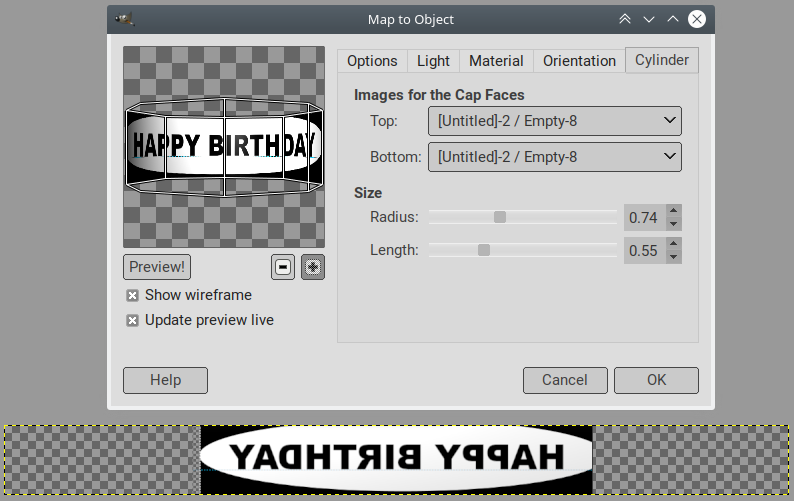Click the 'Size' section heading
Image resolution: width=794 pixels, height=501 pixels.
368,193
